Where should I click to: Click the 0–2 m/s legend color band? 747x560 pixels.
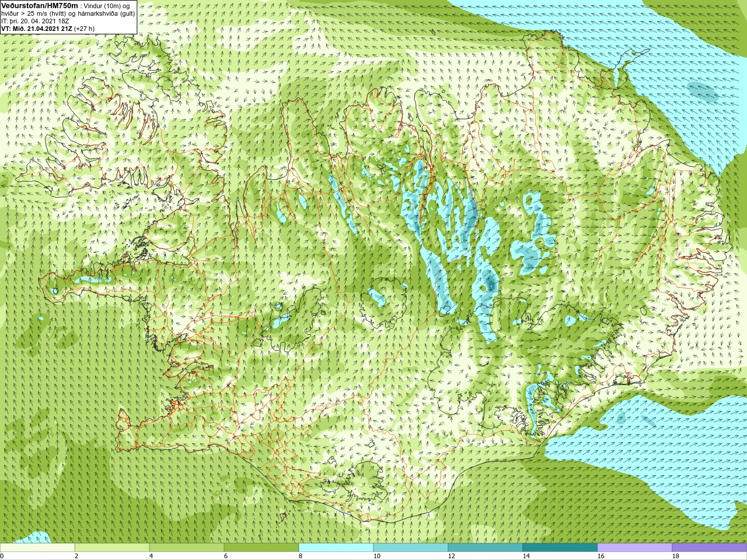point(37,548)
